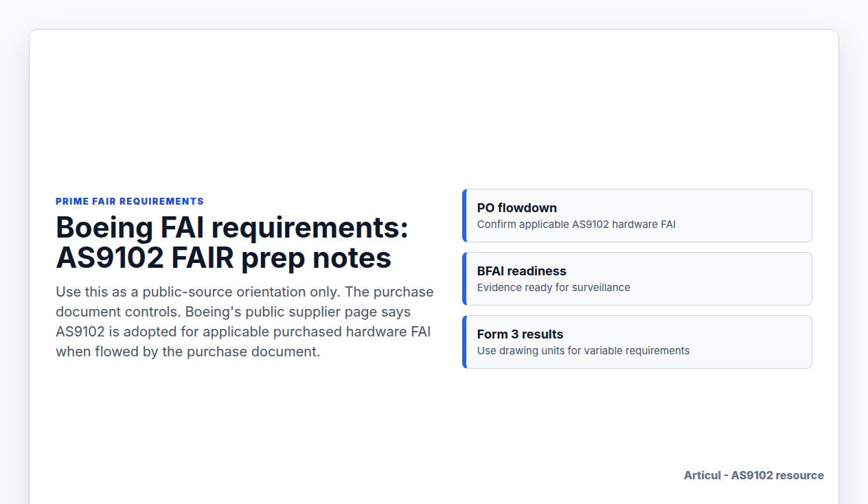868x504 pixels.
Task: Click 'Use drawing units for variable requirements'
Action: [x=583, y=350]
